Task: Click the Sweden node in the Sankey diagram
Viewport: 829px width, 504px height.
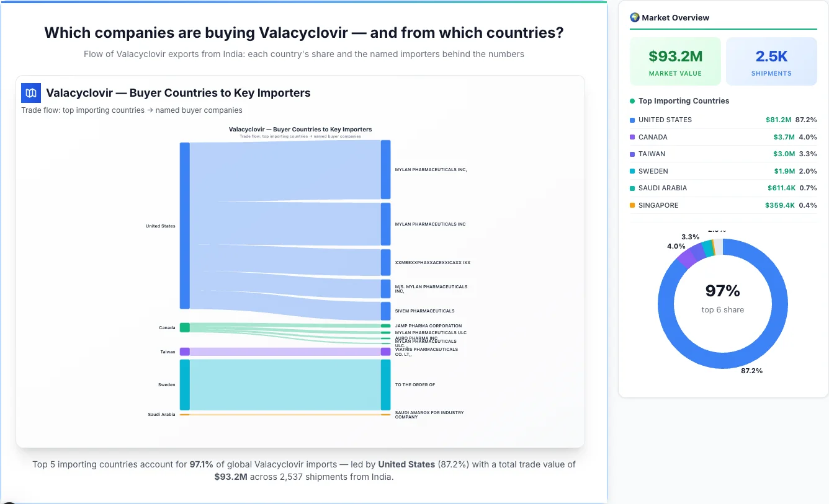Action: 184,384
